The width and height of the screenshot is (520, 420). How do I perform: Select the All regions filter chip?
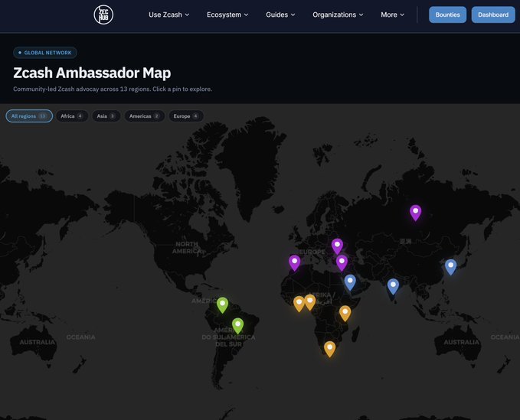tap(29, 116)
